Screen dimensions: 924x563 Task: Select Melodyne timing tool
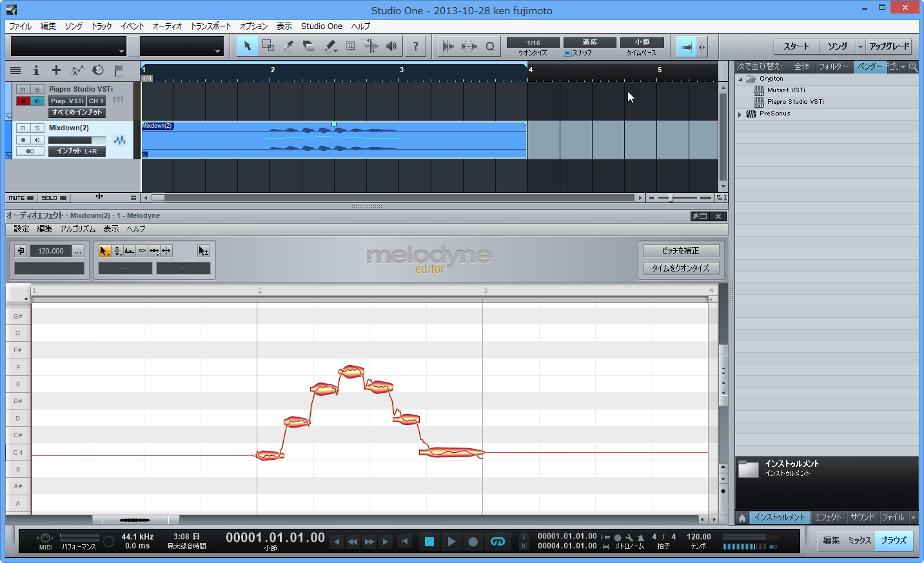coord(154,251)
